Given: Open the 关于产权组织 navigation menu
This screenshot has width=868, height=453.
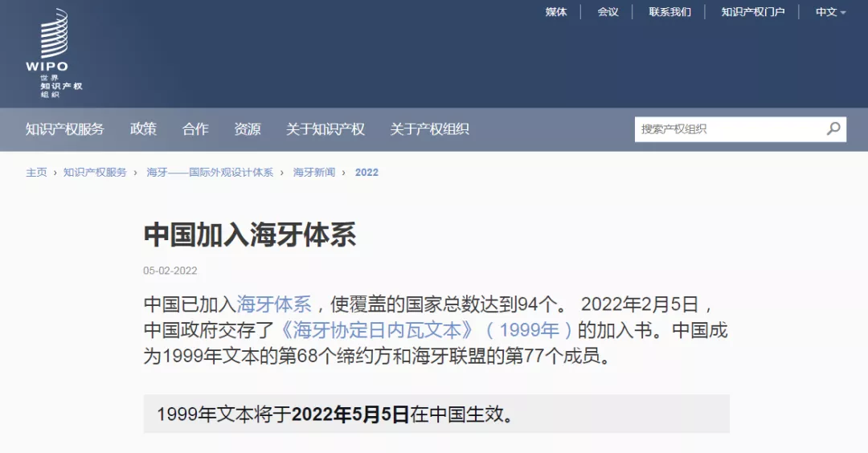Looking at the screenshot, I should click(x=429, y=129).
